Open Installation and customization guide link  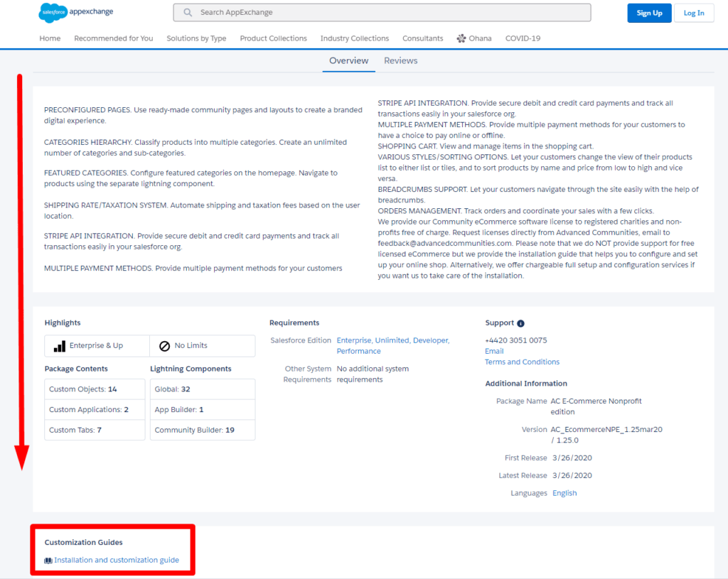[x=117, y=561]
